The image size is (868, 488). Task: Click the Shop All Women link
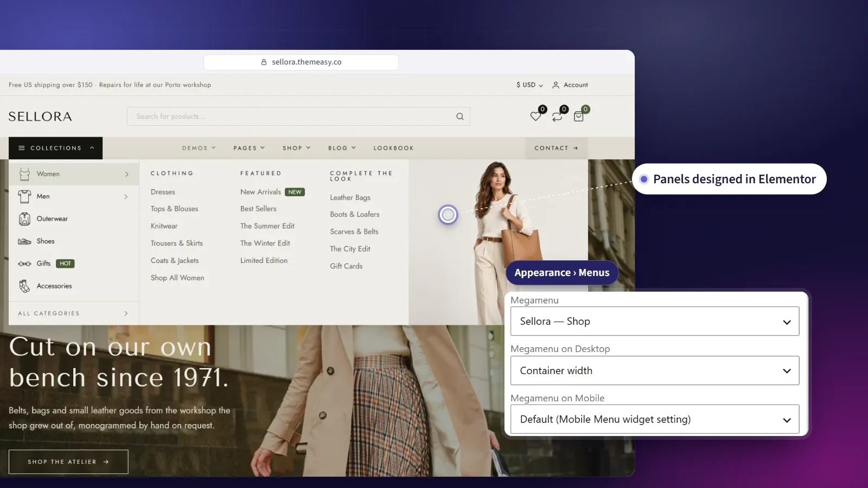[x=177, y=278]
